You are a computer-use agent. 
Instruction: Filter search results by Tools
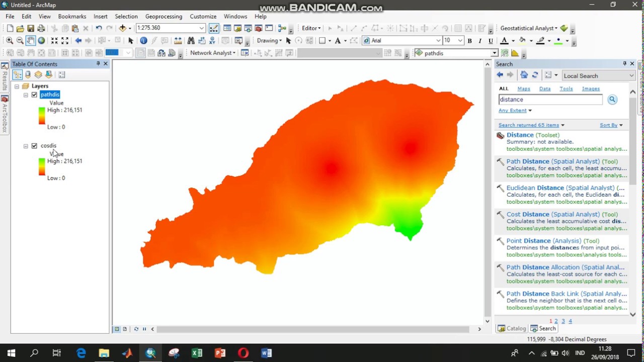pos(566,89)
